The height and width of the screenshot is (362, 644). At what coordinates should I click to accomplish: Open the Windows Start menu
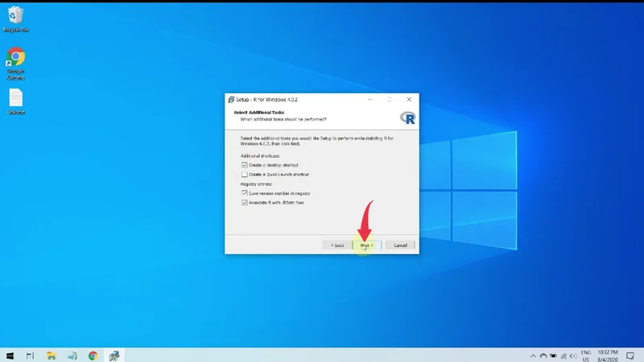(x=10, y=355)
